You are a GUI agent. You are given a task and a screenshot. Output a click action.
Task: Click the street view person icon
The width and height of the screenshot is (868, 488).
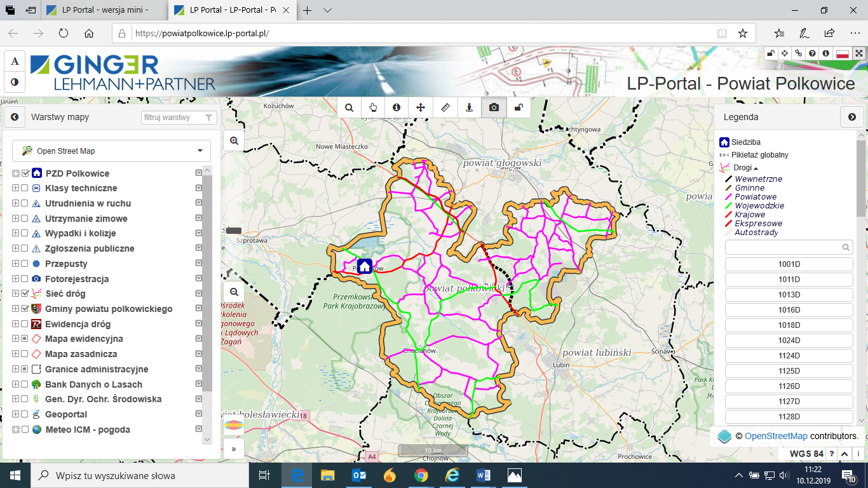470,107
